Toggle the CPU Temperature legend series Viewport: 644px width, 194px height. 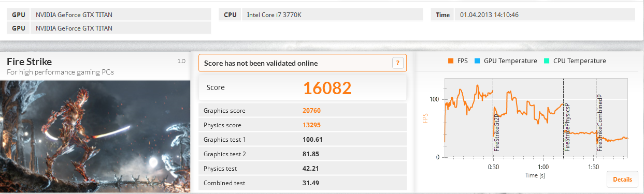[575, 61]
